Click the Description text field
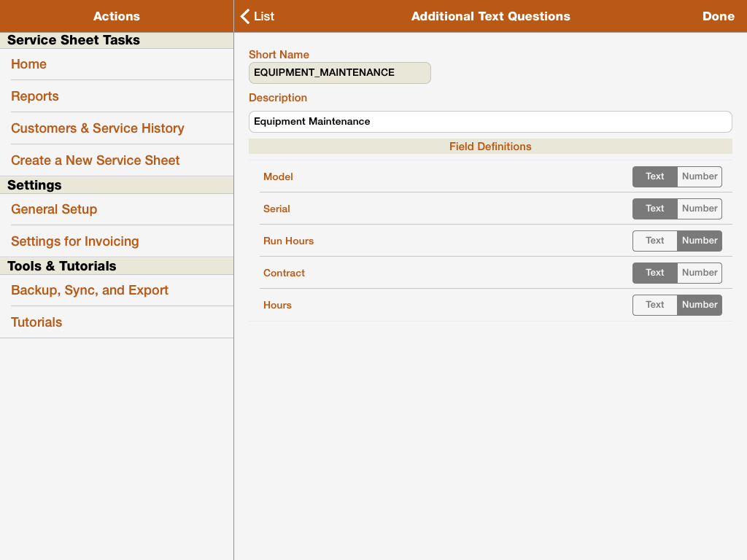Viewport: 747px width, 560px height. (489, 122)
